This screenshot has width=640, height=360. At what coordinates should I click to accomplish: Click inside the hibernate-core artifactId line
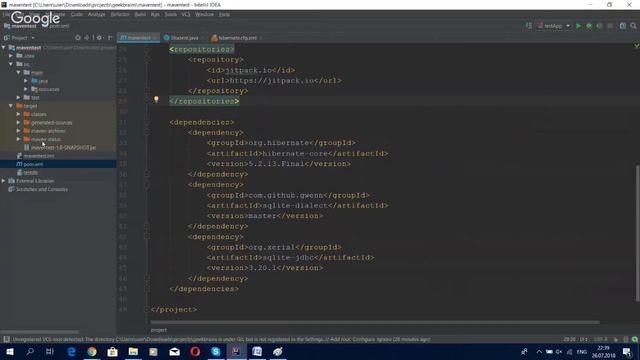tap(297, 153)
